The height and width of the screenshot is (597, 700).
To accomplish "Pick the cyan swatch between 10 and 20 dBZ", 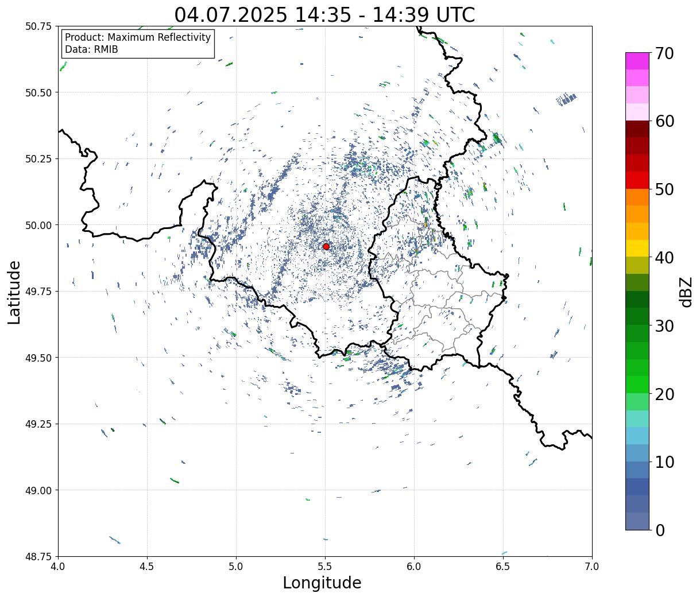I will click(637, 436).
